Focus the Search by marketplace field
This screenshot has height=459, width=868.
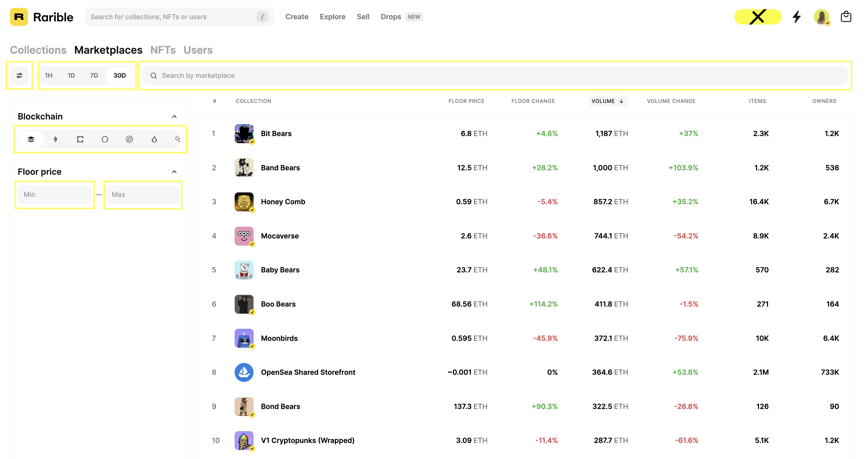(x=495, y=76)
